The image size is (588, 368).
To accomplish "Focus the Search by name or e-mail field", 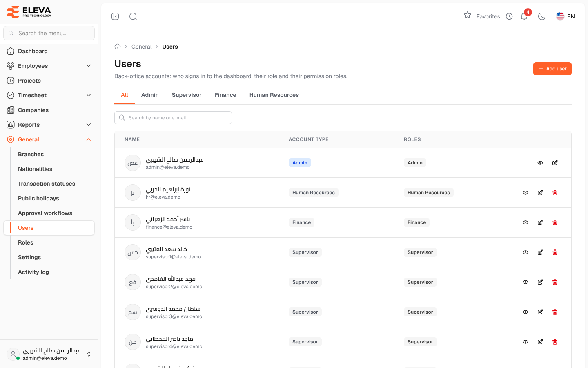I will [x=173, y=118].
